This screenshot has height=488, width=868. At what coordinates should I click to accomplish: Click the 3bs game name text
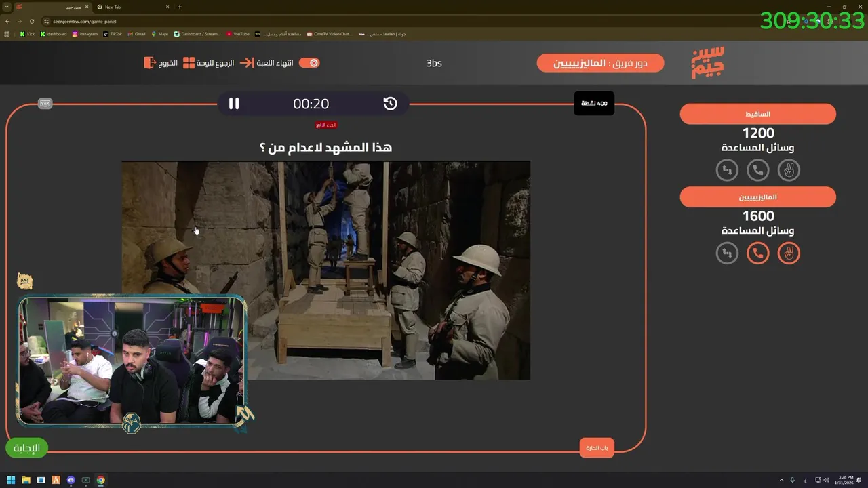click(434, 63)
